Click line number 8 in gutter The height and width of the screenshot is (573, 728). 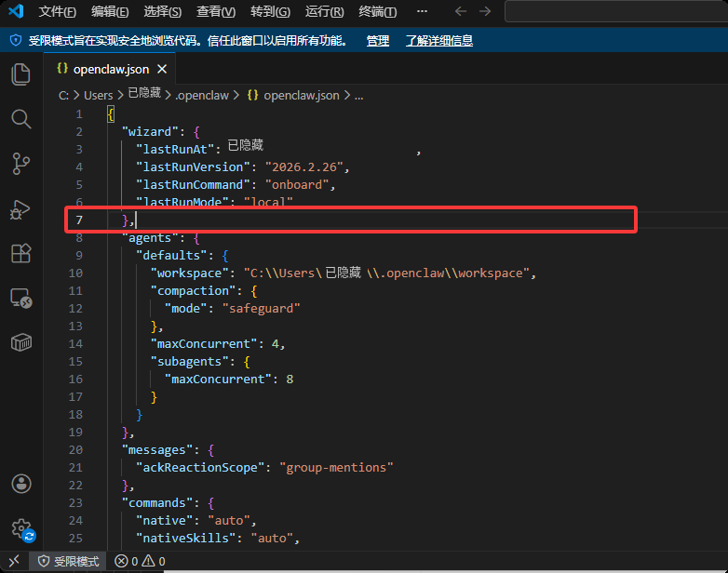(x=79, y=237)
